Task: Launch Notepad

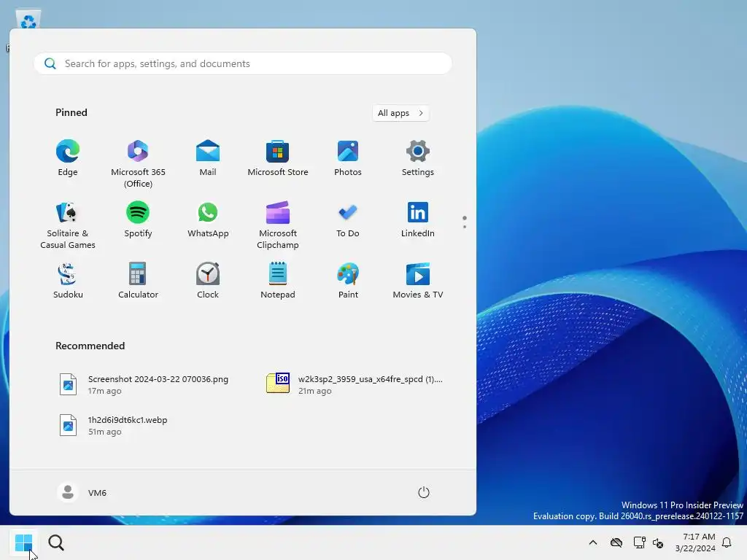Action: 278,281
